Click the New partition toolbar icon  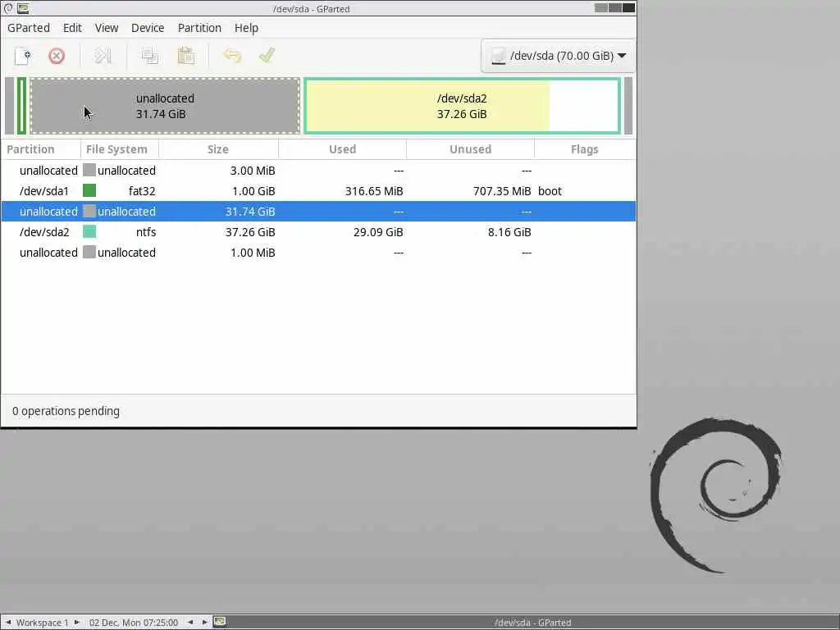pos(22,56)
